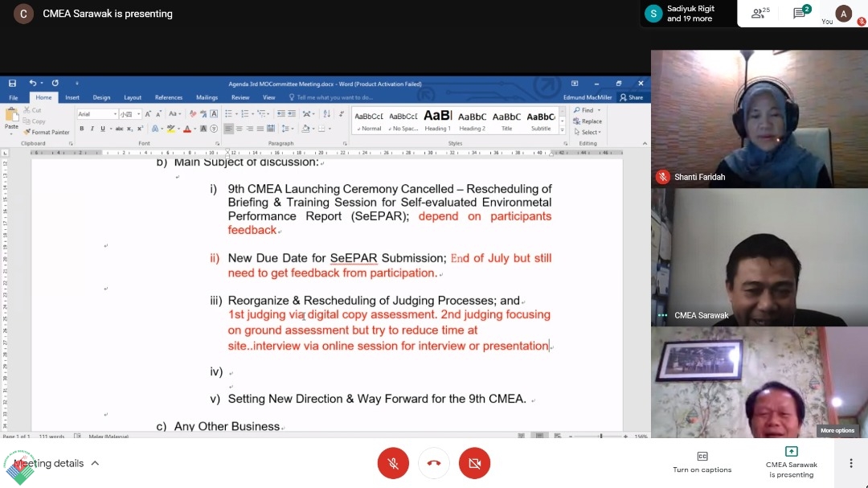Open Ribbon Display Options in Word

click(575, 83)
